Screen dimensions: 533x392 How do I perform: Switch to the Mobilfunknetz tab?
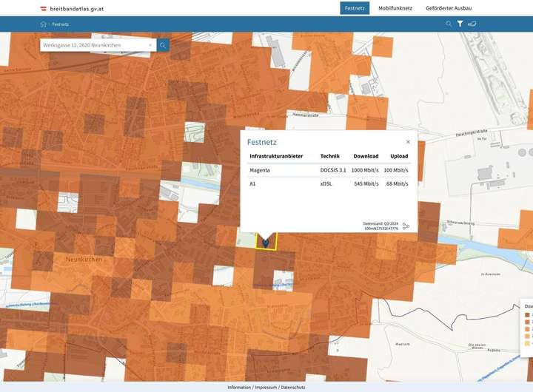[x=395, y=8]
